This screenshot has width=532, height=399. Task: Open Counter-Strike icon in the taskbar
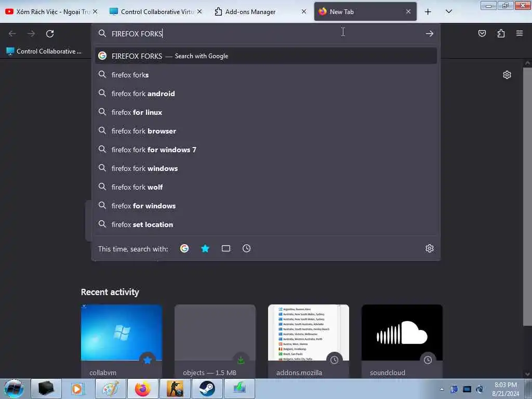[x=175, y=389]
